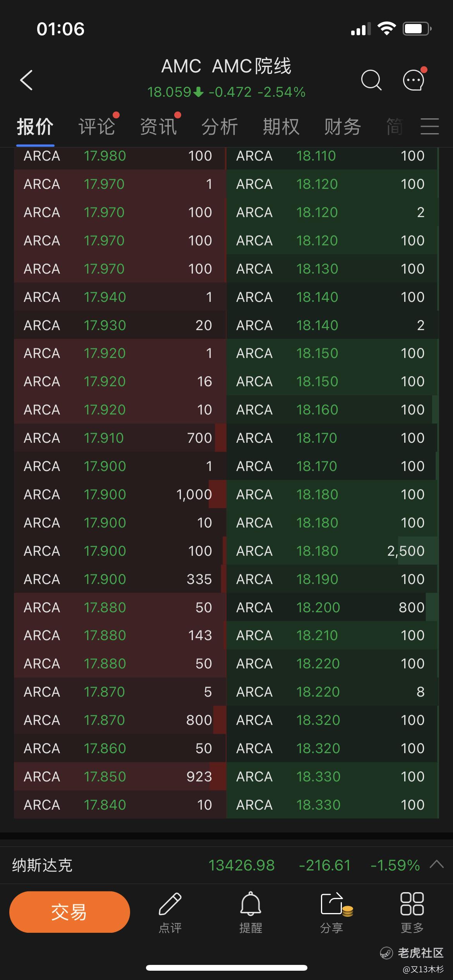Image resolution: width=453 pixels, height=980 pixels.
Task: Switch to the 资讯 tab
Action: coord(158,127)
